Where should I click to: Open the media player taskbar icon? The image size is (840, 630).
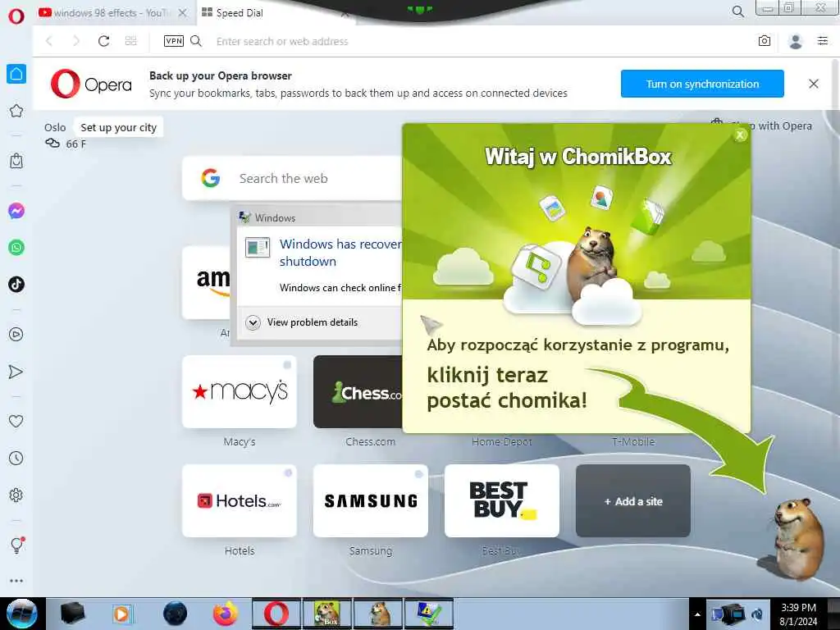tap(122, 614)
